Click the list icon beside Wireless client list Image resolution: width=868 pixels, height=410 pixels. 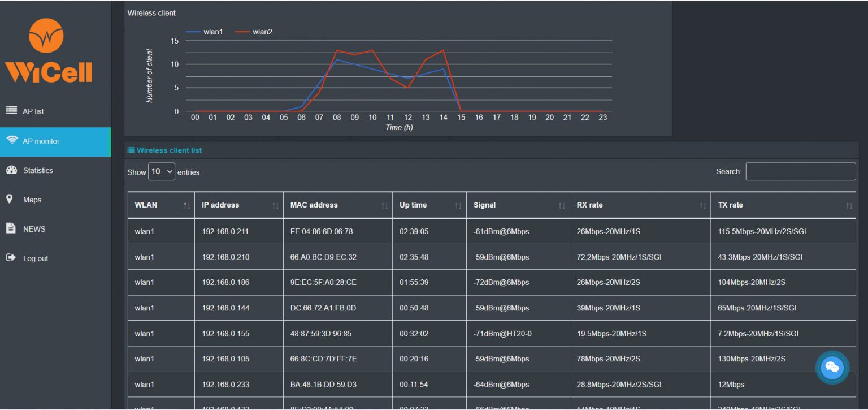point(131,150)
